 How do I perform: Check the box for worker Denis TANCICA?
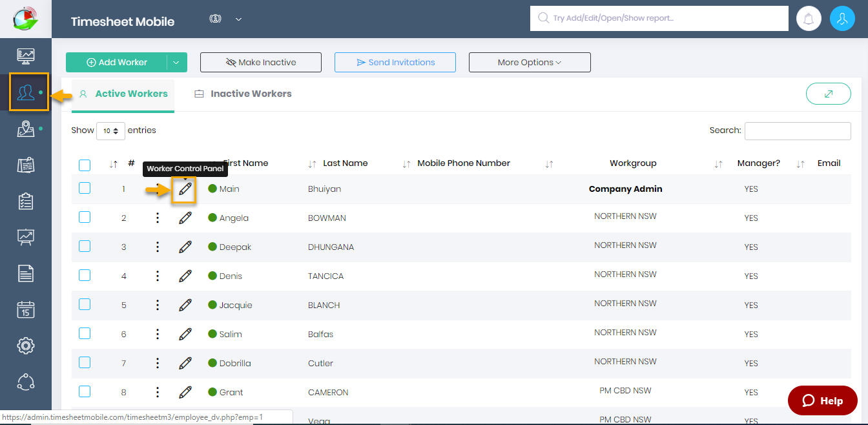85,275
